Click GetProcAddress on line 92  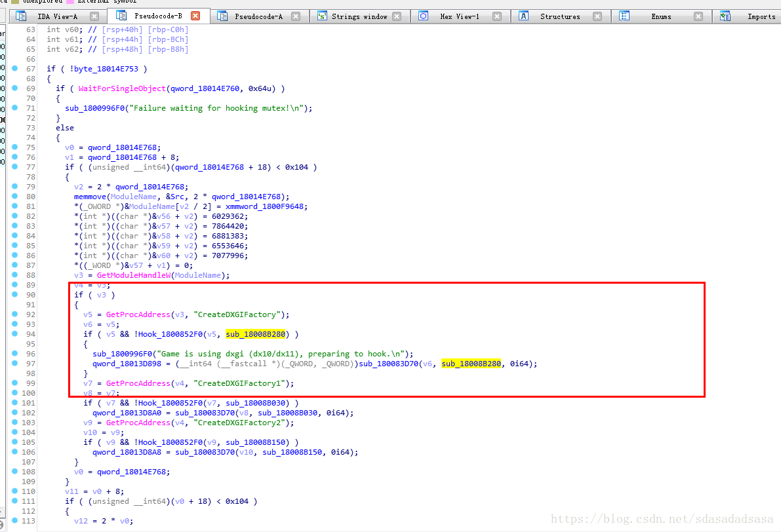click(x=138, y=314)
